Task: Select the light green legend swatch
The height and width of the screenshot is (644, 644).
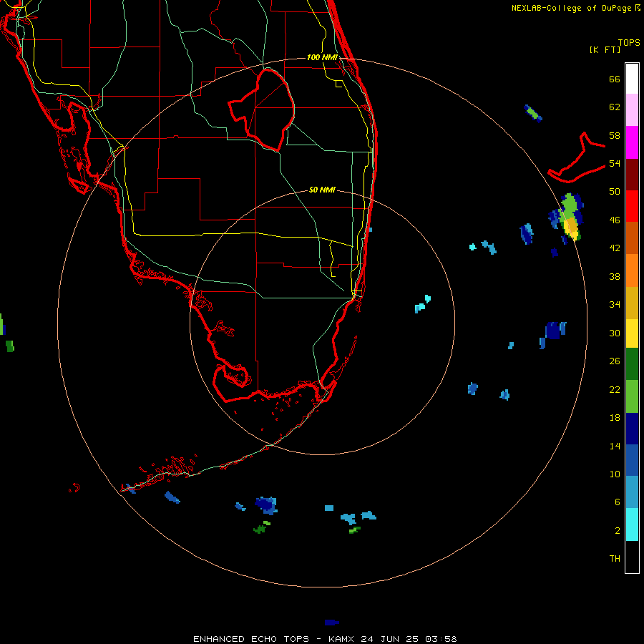Action: click(x=632, y=396)
